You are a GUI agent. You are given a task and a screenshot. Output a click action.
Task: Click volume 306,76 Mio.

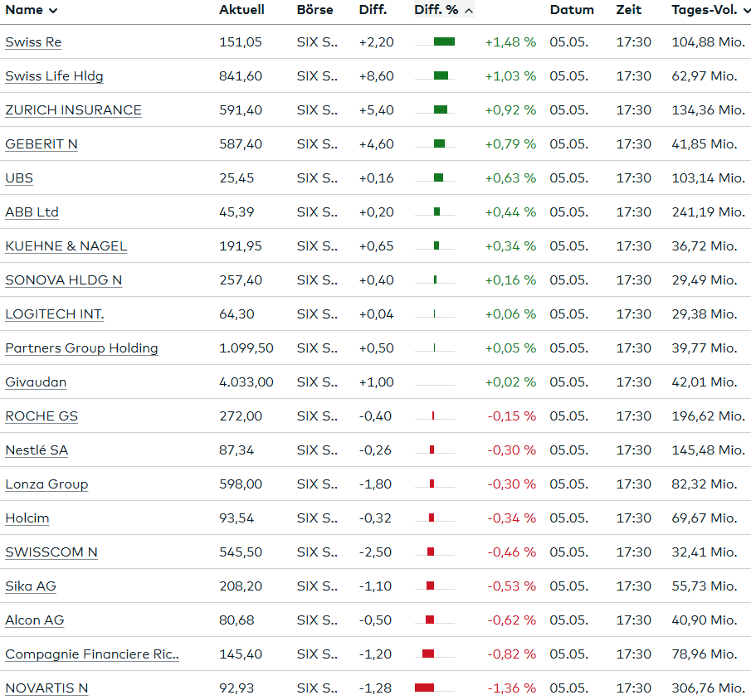tap(709, 688)
